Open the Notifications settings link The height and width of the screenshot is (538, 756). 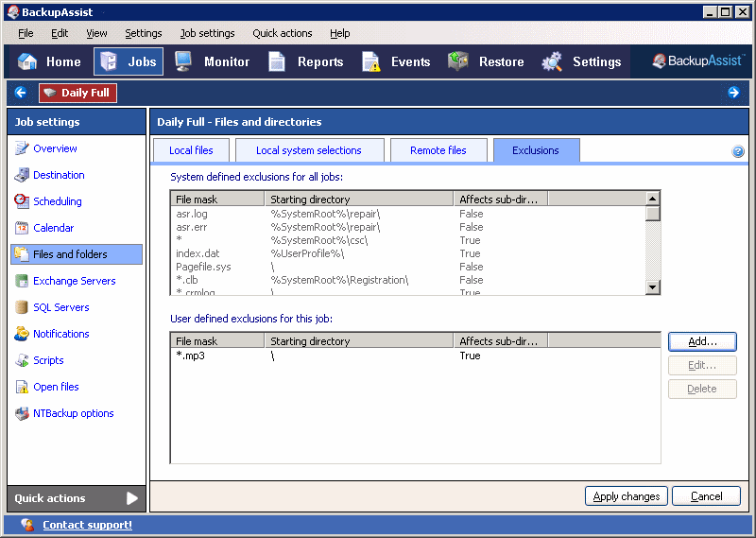(x=61, y=334)
